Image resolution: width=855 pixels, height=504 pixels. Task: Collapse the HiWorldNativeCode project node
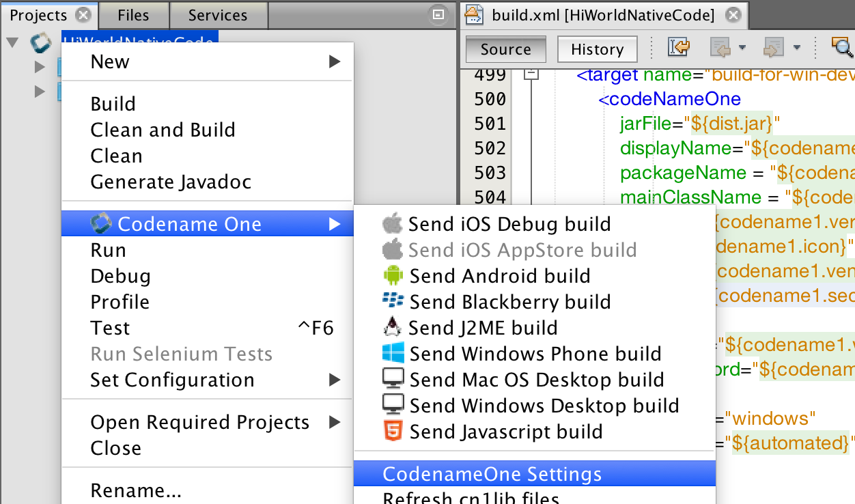click(x=11, y=42)
